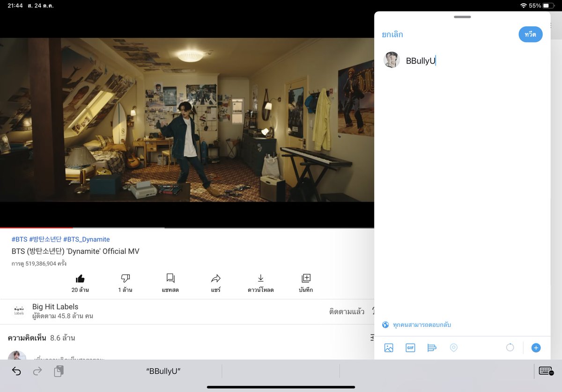Tap the character count circle indicator
Screen dimensions: 562x392
510,348
